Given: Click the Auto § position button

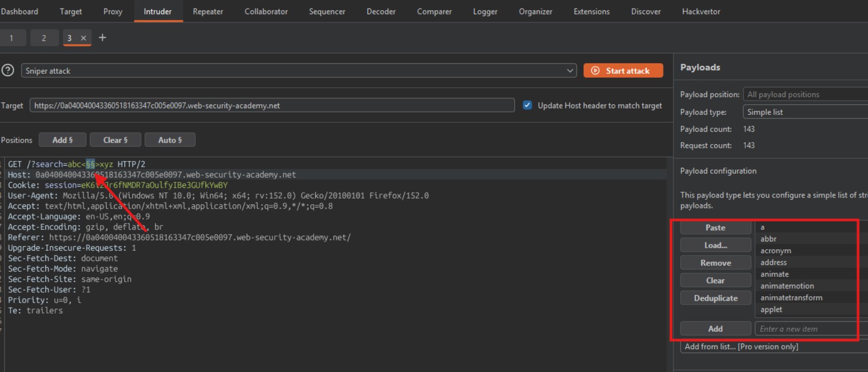Looking at the screenshot, I should (170, 140).
